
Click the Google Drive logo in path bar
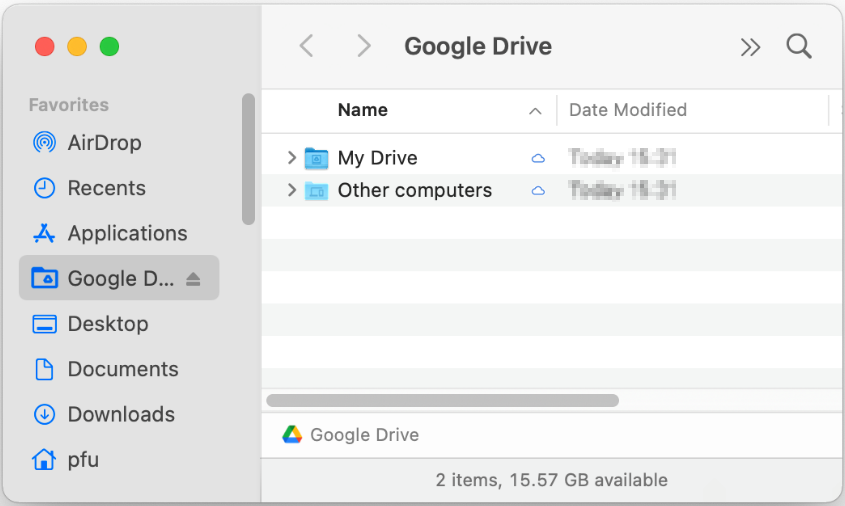coord(292,435)
